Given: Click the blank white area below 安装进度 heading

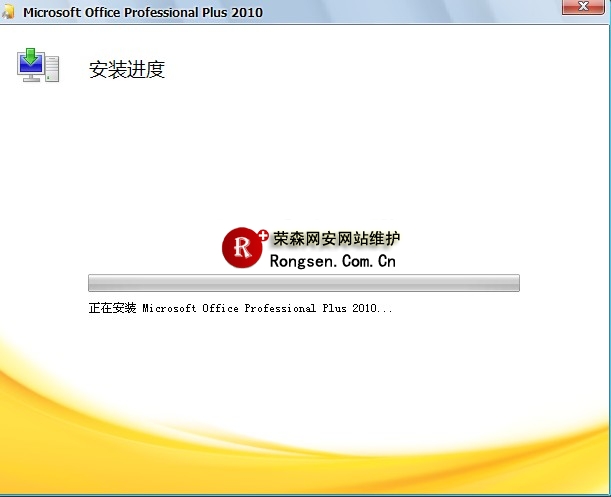Looking at the screenshot, I should 300,150.
